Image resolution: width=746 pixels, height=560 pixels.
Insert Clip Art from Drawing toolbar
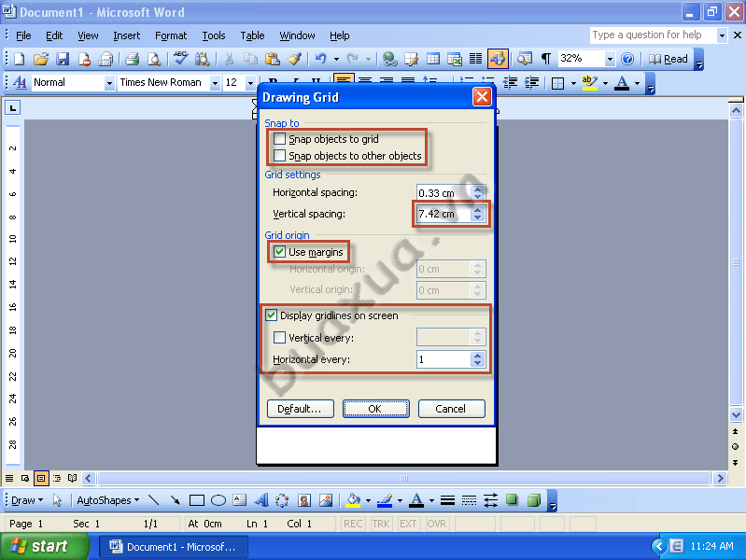point(304,500)
